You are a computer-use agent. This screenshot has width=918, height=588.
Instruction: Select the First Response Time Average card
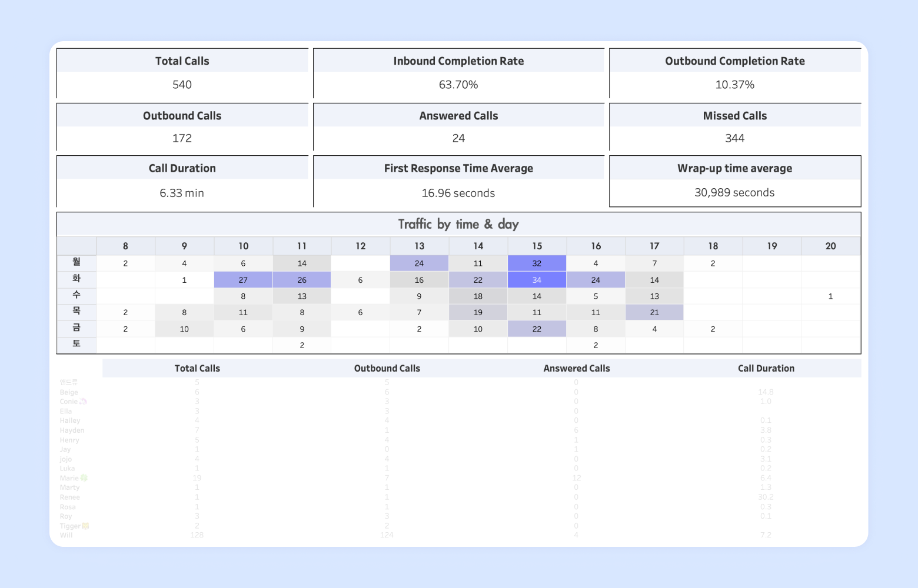[x=458, y=181]
